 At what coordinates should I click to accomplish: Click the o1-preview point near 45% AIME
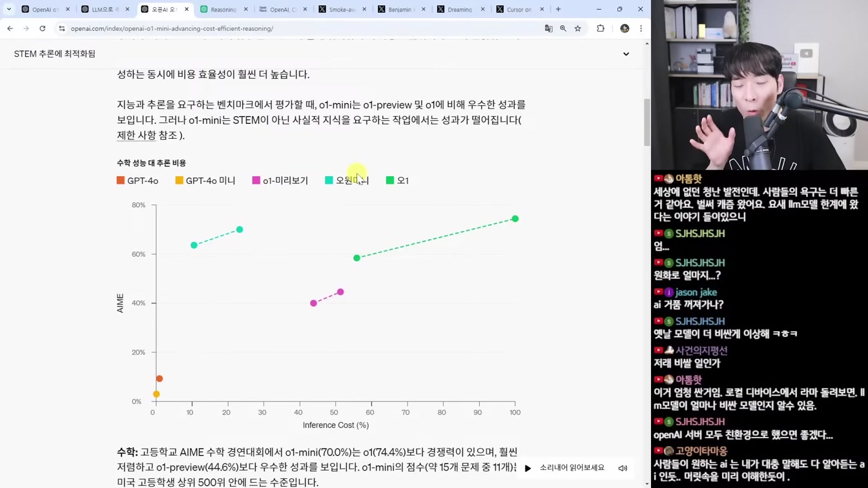340,292
